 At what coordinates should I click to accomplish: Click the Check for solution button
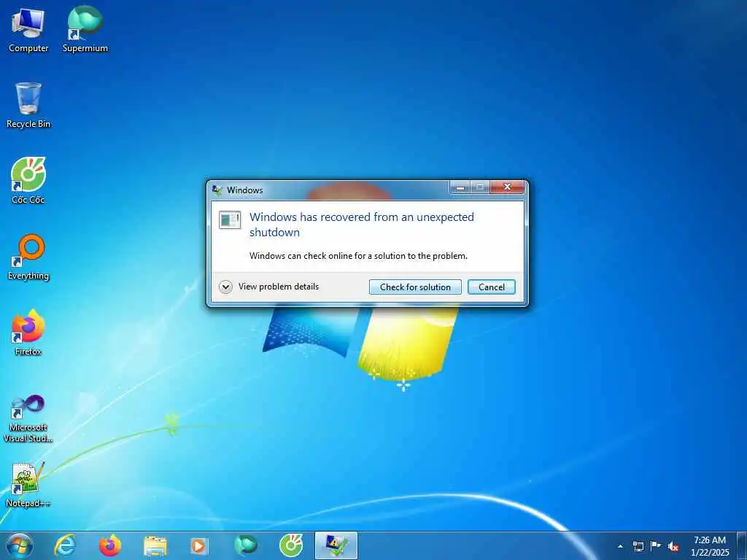click(x=415, y=287)
